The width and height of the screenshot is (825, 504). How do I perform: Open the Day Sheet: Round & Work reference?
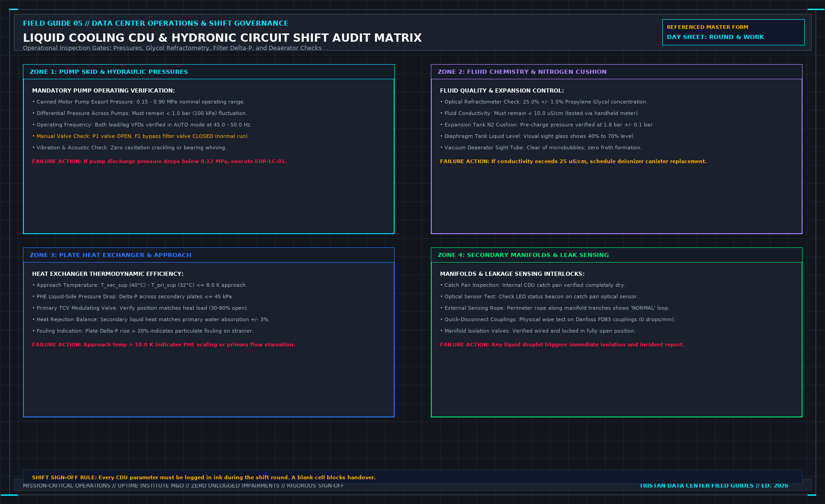coord(733,32)
